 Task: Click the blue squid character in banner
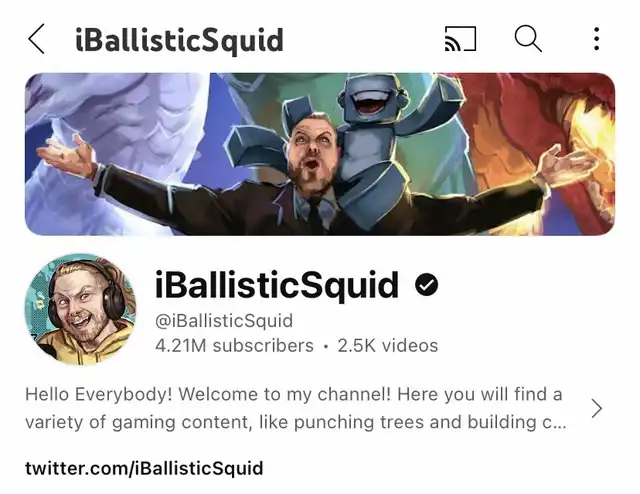coord(367,135)
